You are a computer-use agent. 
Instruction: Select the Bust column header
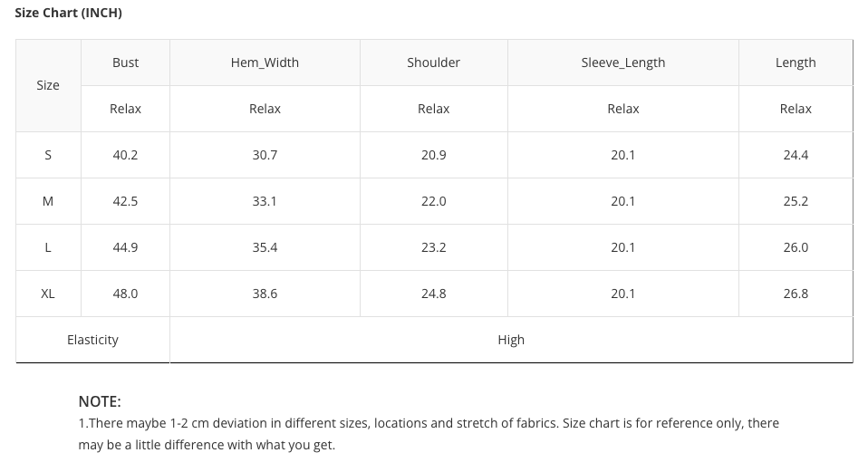pos(126,63)
